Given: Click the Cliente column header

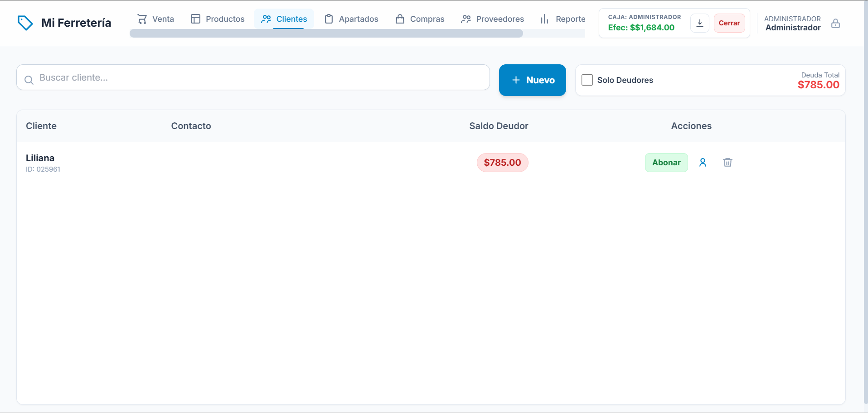Looking at the screenshot, I should click(x=41, y=126).
